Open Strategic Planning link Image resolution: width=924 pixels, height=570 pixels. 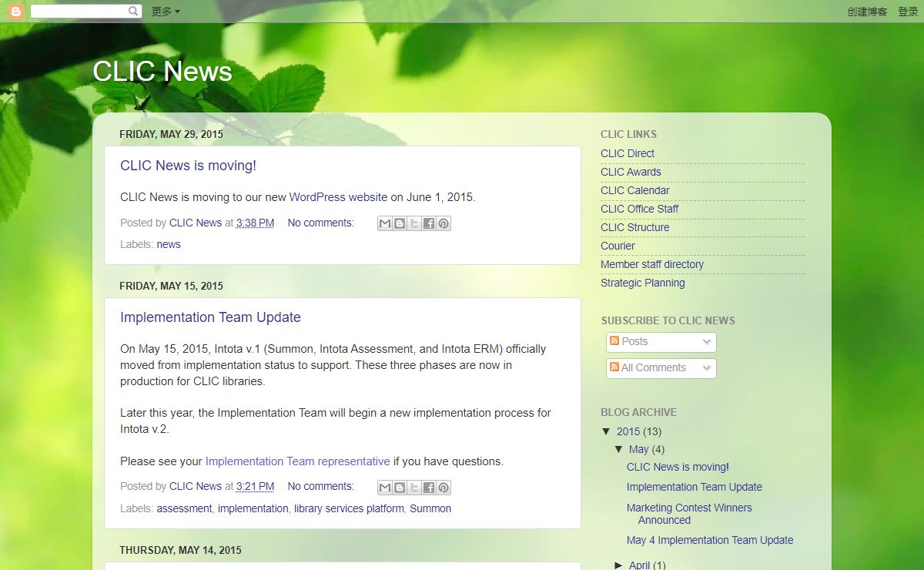pyautogui.click(x=643, y=283)
